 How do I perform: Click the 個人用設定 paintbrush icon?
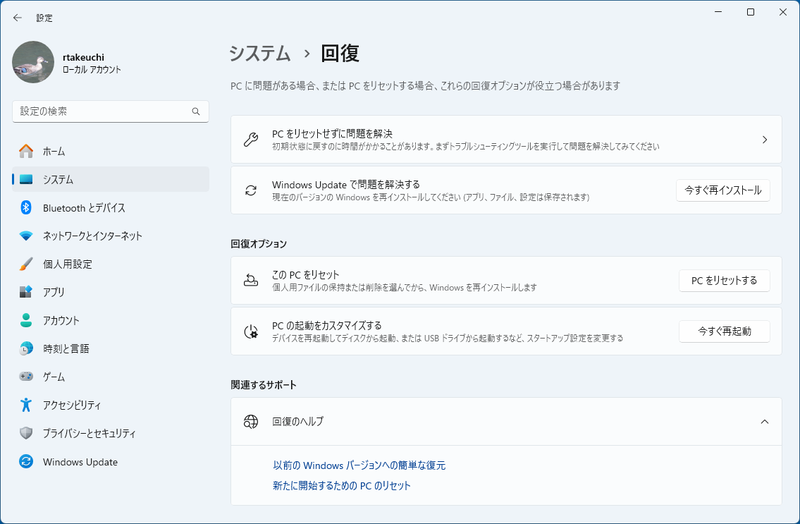coord(26,264)
